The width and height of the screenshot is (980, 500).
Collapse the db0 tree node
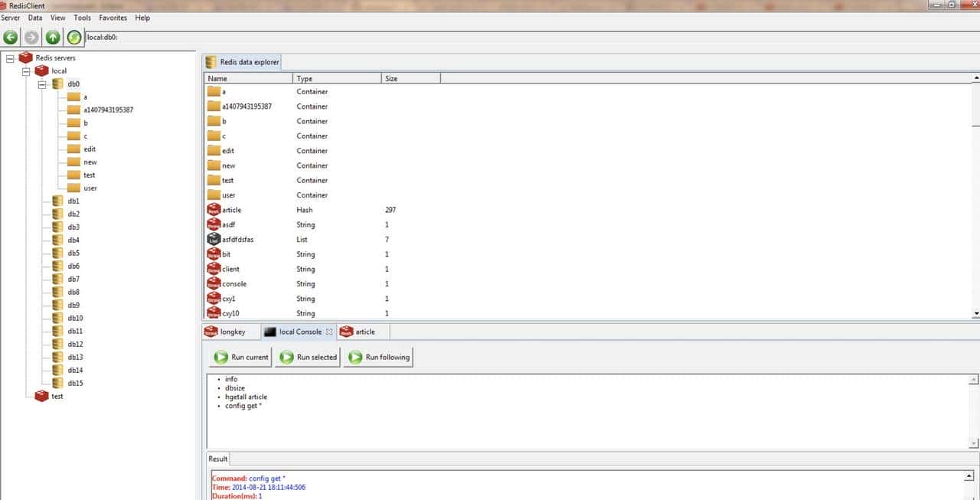tap(43, 84)
